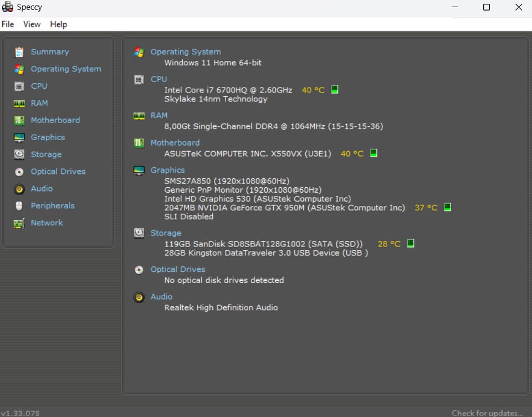Click the RAM heading link in summary
Viewport: 532px width, 417px height.
pos(159,116)
